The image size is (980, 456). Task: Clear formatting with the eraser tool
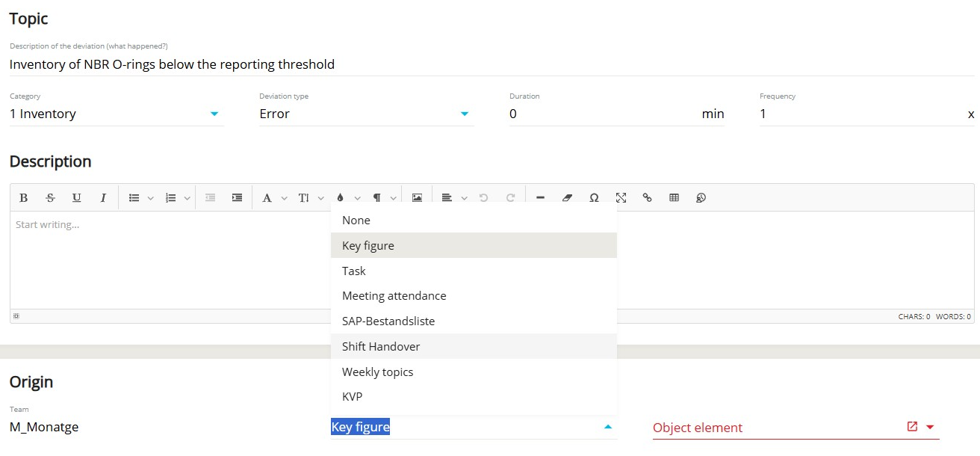[x=567, y=198]
